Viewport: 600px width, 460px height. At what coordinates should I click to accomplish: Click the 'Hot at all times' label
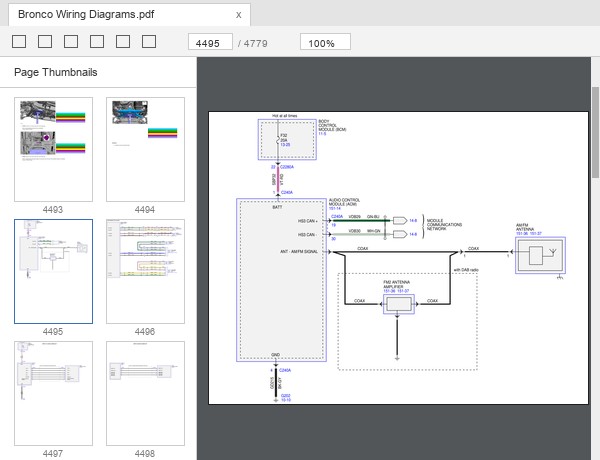click(285, 116)
